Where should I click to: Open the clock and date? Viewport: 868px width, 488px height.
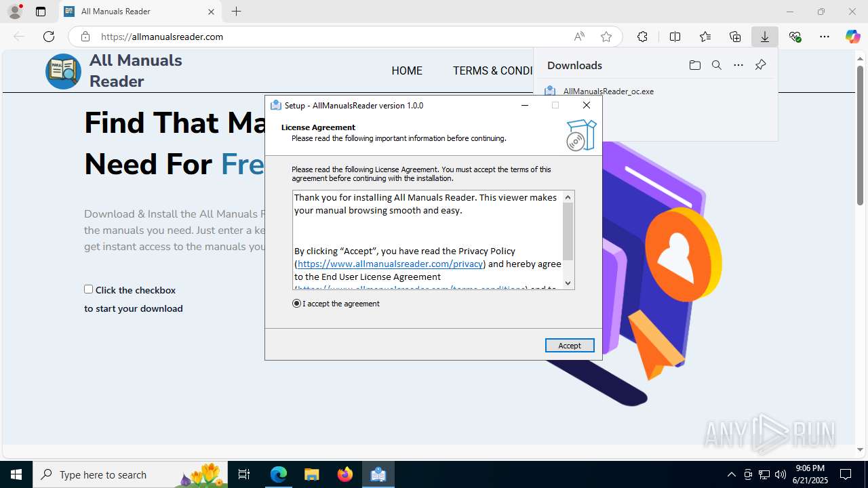pyautogui.click(x=810, y=474)
